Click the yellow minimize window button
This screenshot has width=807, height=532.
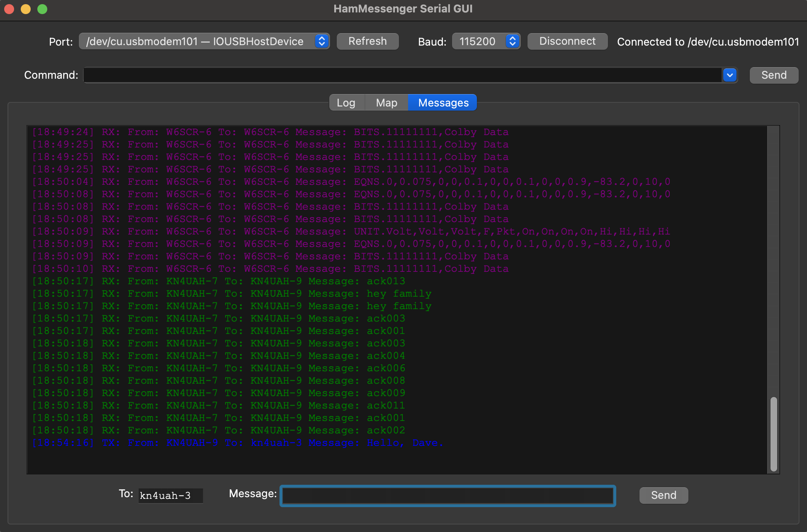coord(26,9)
